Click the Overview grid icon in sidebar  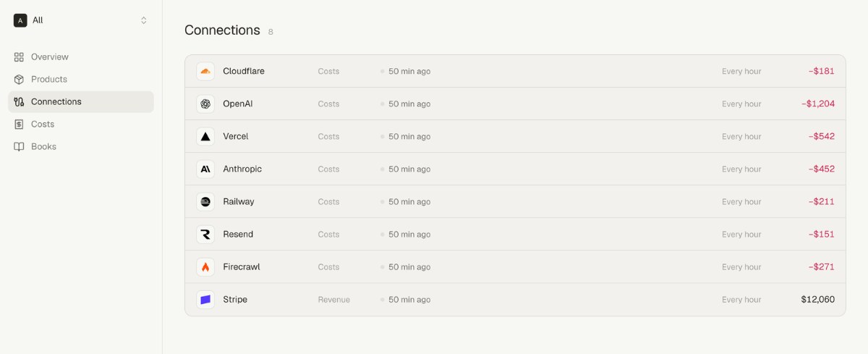point(19,56)
